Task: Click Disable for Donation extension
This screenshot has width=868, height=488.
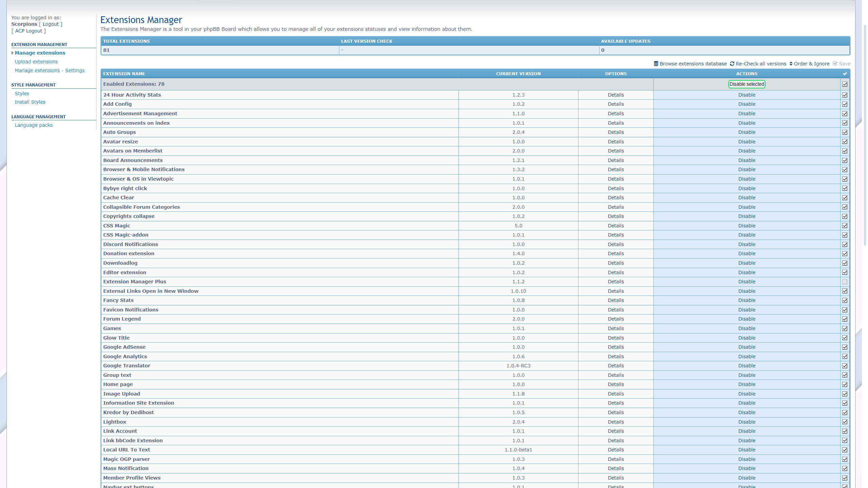Action: (746, 253)
